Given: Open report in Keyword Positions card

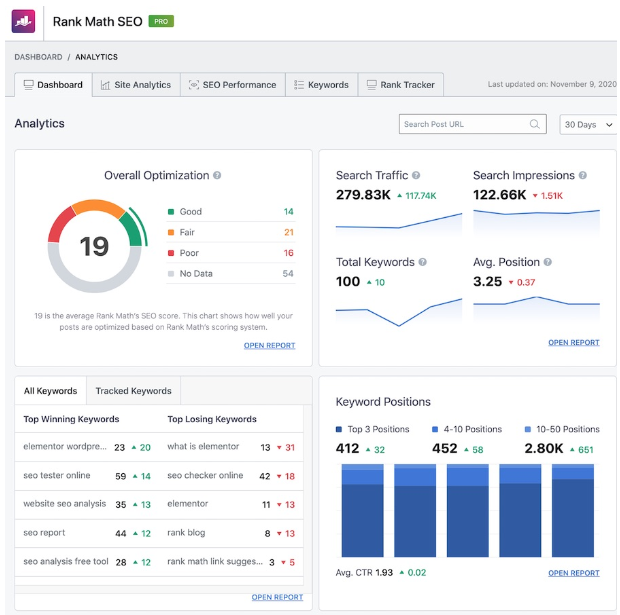Looking at the screenshot, I should point(574,573).
